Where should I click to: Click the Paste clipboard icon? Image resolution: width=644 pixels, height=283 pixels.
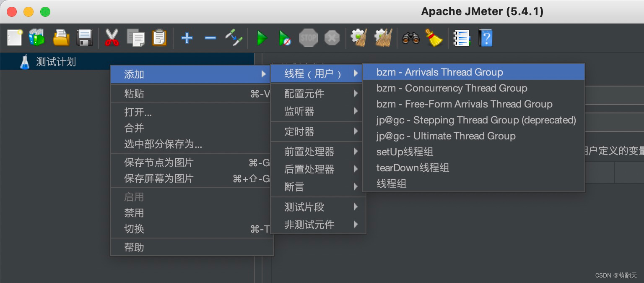pyautogui.click(x=159, y=38)
